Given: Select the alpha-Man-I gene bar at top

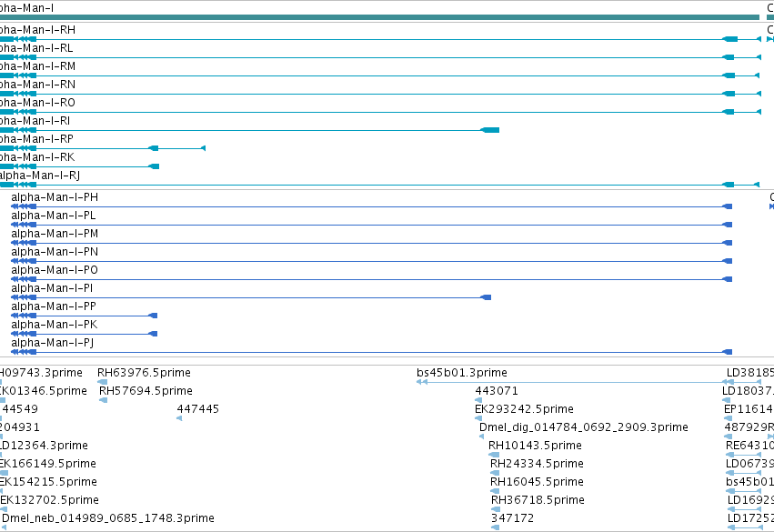Looking at the screenshot, I should coord(379,17).
